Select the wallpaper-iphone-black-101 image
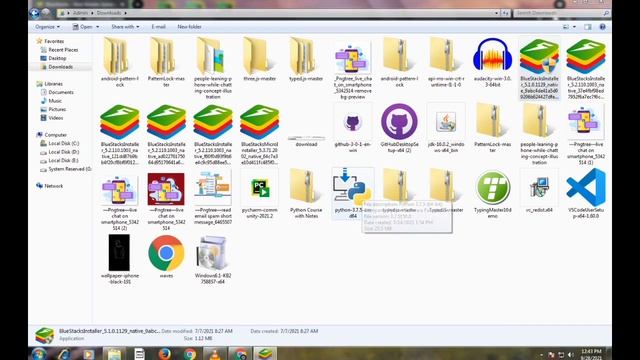Image resolution: width=640 pixels, height=360 pixels. (x=119, y=260)
